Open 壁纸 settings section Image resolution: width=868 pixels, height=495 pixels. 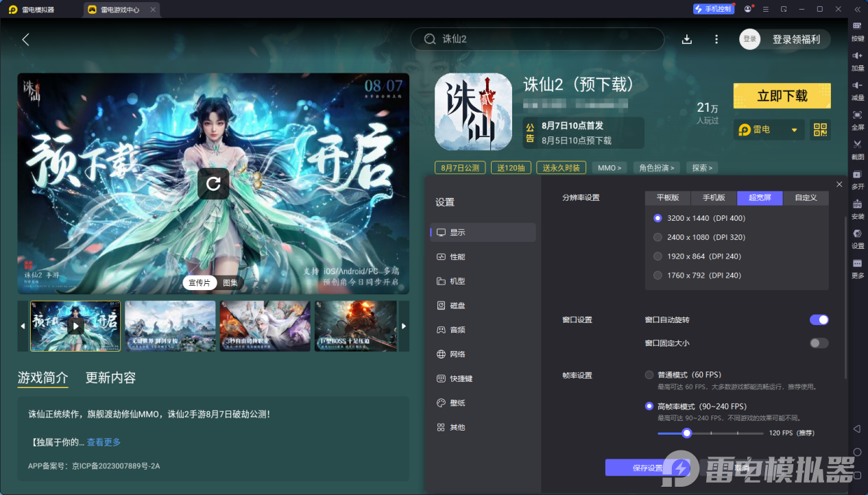coord(483,402)
